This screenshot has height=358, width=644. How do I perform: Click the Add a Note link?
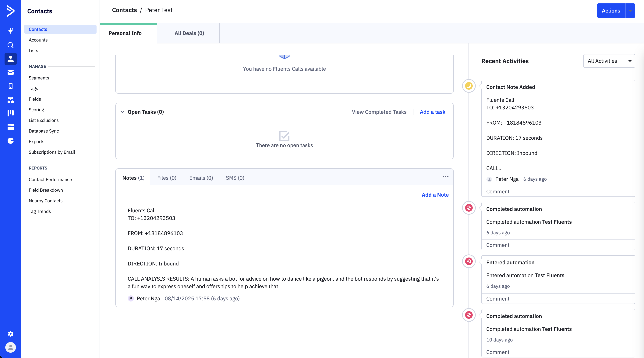click(x=435, y=195)
